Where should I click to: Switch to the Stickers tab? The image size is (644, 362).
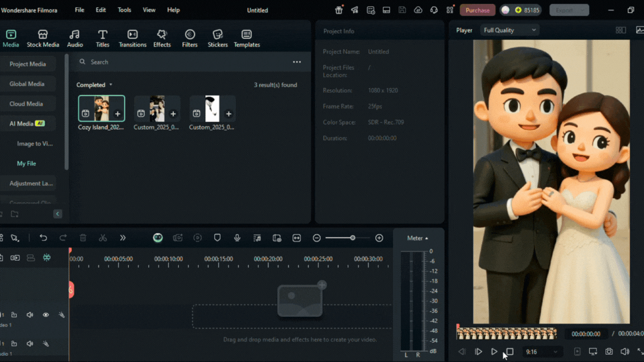[217, 39]
